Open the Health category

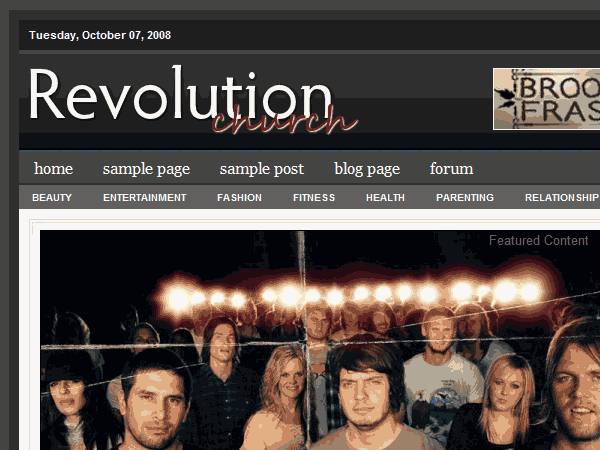[x=385, y=197]
